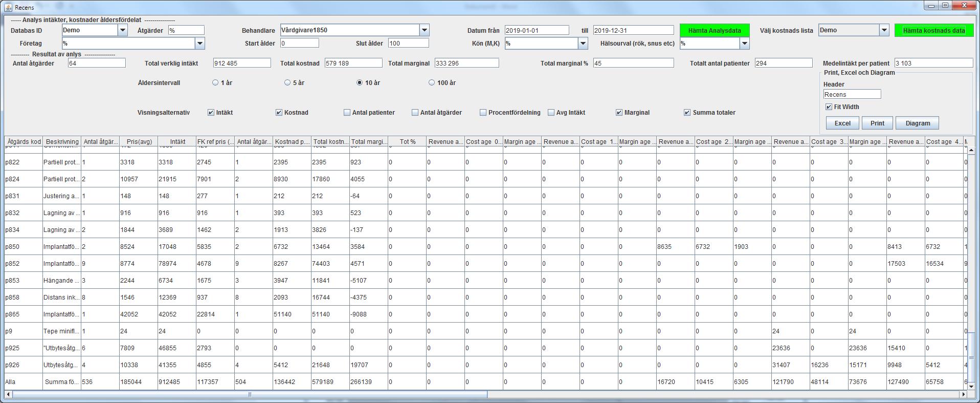The height and width of the screenshot is (403, 980).
Task: Click the Datum från field
Action: (x=537, y=30)
